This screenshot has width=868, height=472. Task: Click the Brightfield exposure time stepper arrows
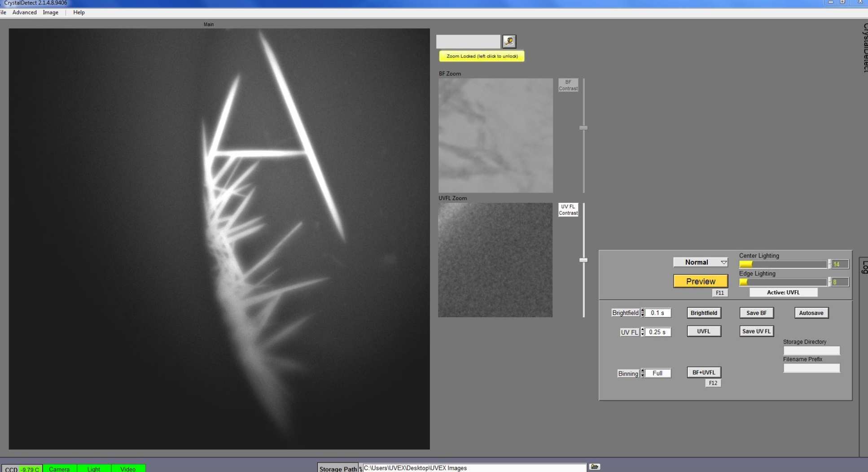(642, 313)
